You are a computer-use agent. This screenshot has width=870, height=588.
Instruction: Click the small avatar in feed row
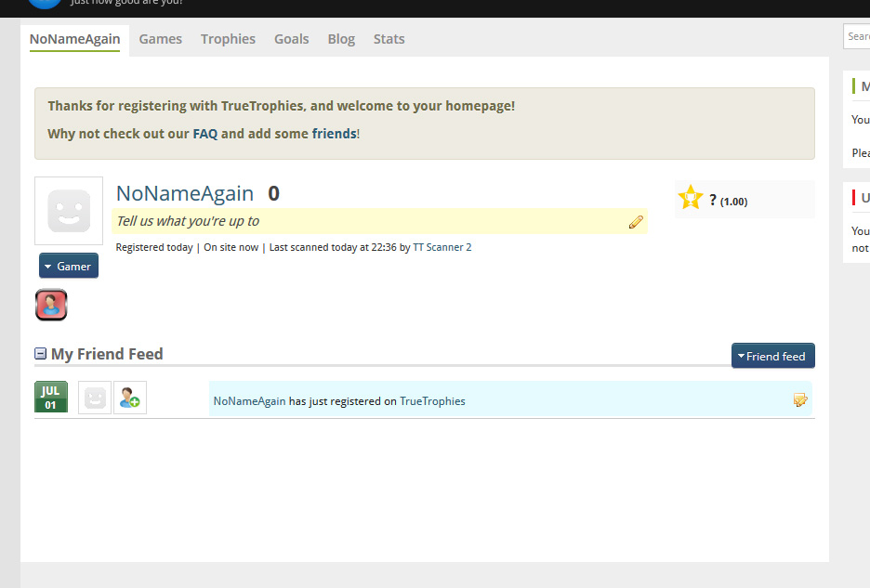[95, 398]
